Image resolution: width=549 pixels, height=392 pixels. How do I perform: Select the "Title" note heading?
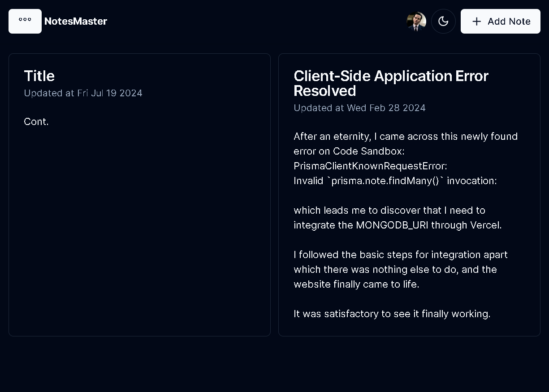[x=39, y=76]
